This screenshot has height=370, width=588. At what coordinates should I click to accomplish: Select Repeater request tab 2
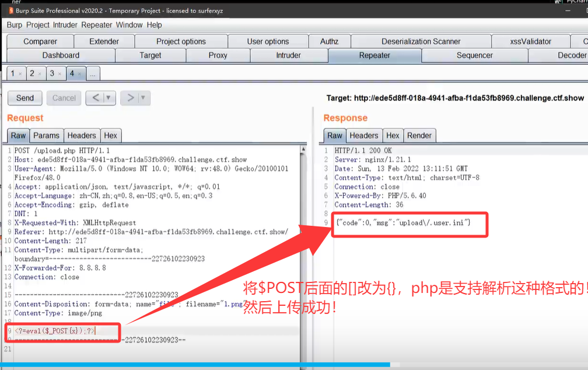click(32, 74)
